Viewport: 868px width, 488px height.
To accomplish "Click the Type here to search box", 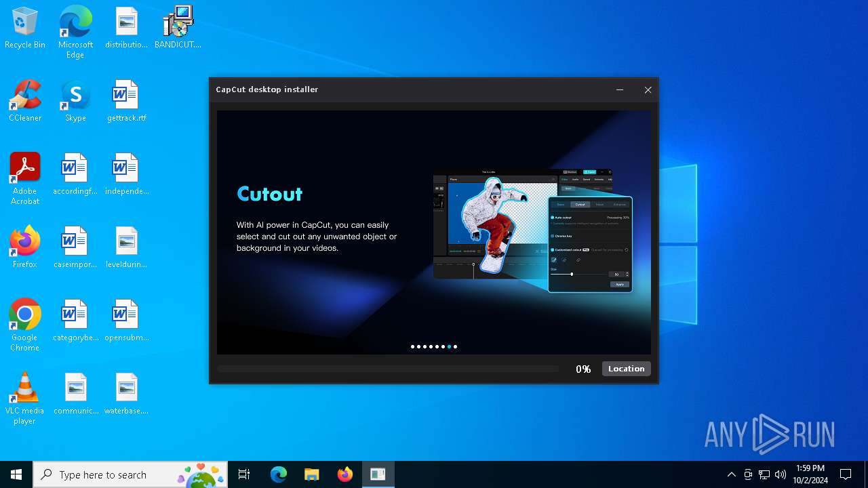I will point(130,474).
